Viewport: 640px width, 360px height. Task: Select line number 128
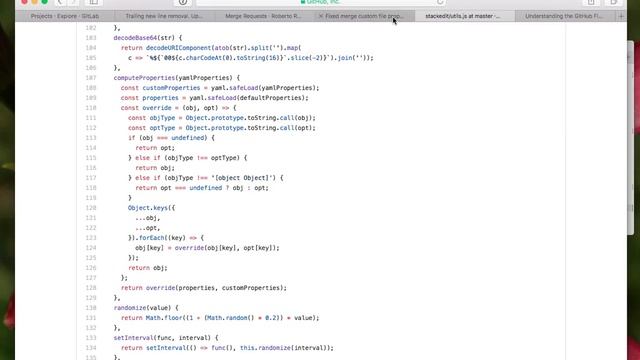click(91, 288)
